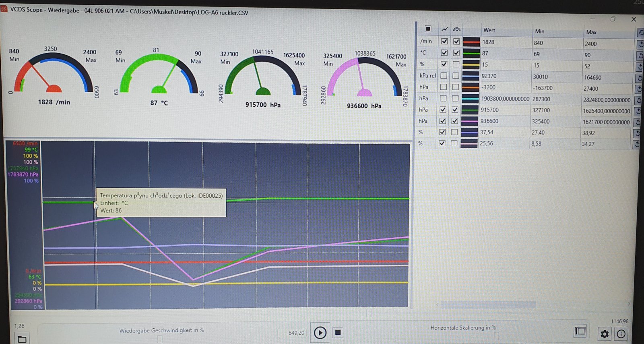Image resolution: width=644 pixels, height=344 pixels.
Task: Click the reset-all icon above reset column
Action: [640, 32]
